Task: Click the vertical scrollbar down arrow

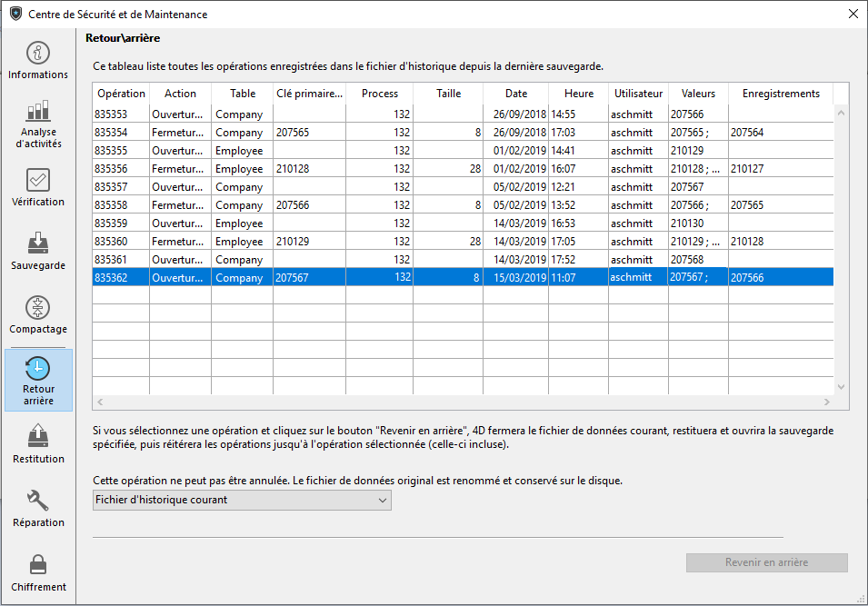Action: (841, 386)
